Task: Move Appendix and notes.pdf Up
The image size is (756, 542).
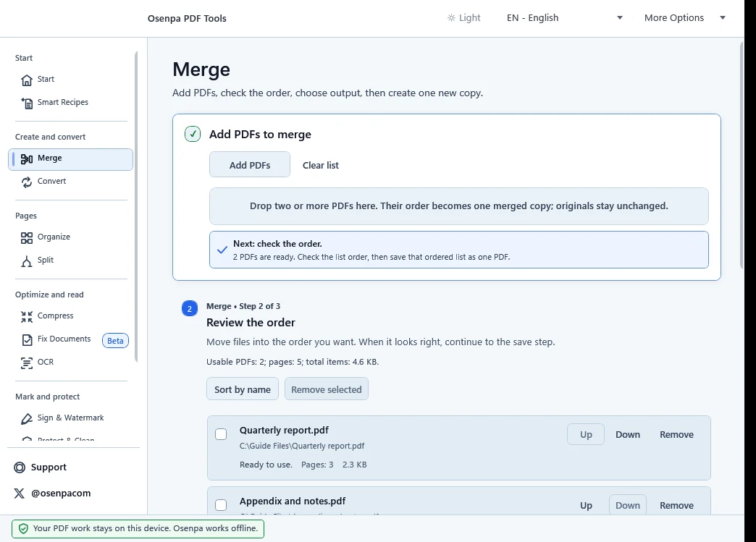Action: pos(586,505)
